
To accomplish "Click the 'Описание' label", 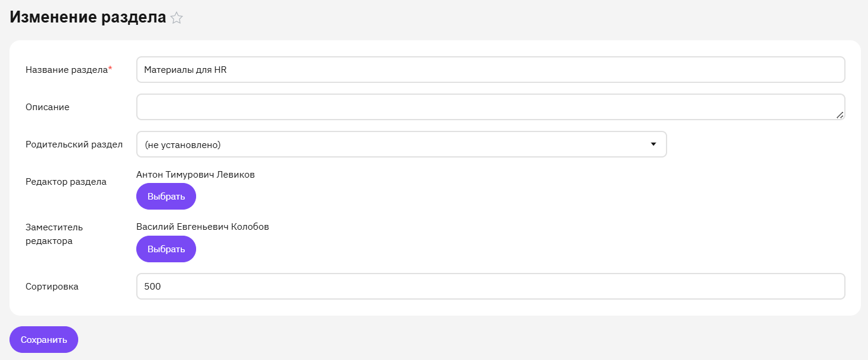I will pyautogui.click(x=47, y=107).
